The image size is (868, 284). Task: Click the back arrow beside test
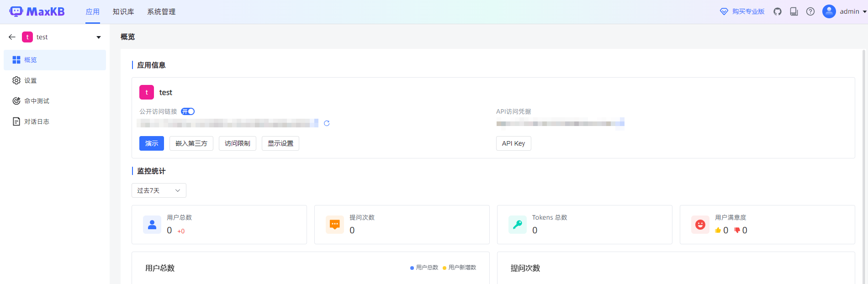pos(12,37)
